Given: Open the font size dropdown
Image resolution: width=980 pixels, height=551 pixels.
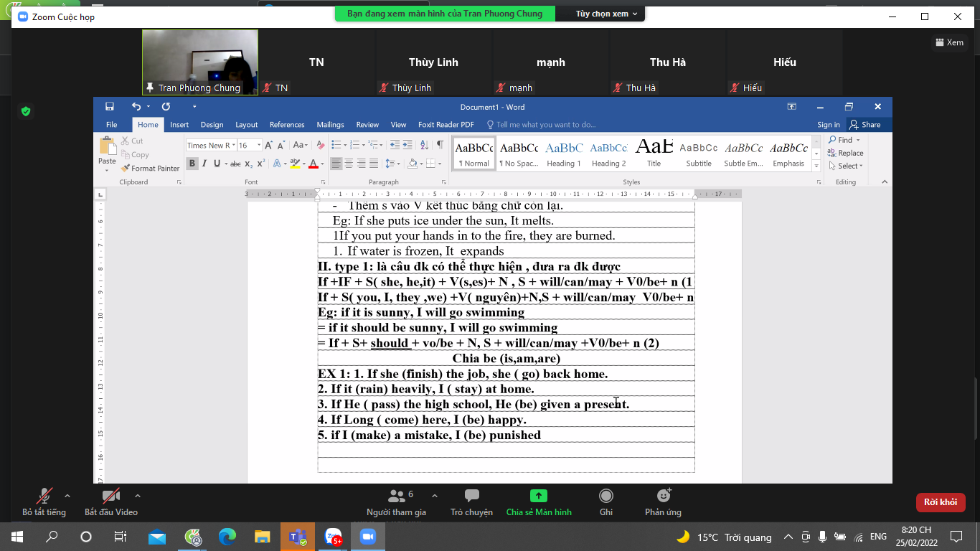Looking at the screenshot, I should (259, 145).
